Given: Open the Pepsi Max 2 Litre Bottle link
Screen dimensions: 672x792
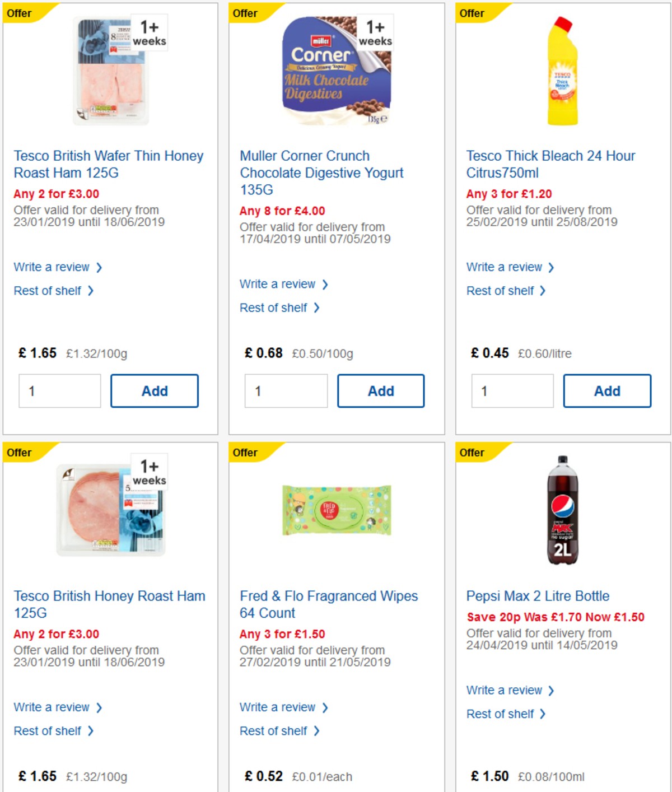Looking at the screenshot, I should (x=538, y=596).
